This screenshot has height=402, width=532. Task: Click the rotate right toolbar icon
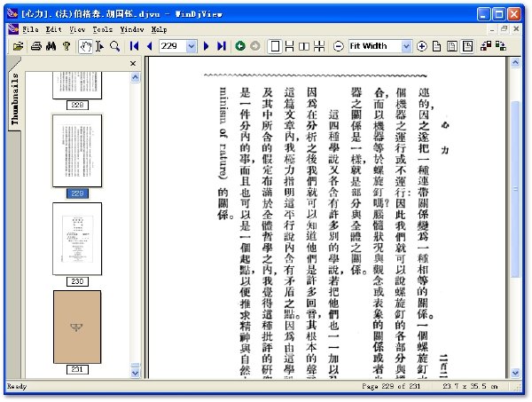(501, 46)
